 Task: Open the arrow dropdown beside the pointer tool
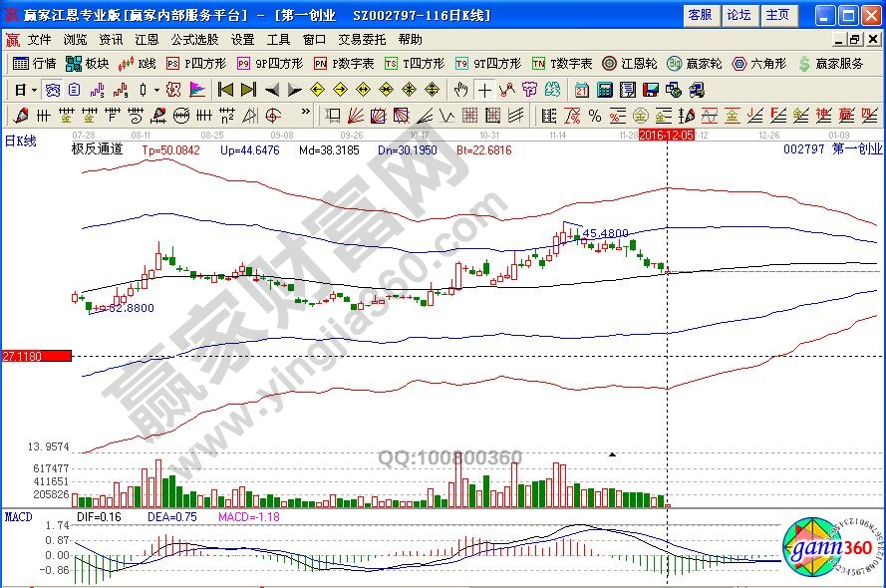point(156,90)
